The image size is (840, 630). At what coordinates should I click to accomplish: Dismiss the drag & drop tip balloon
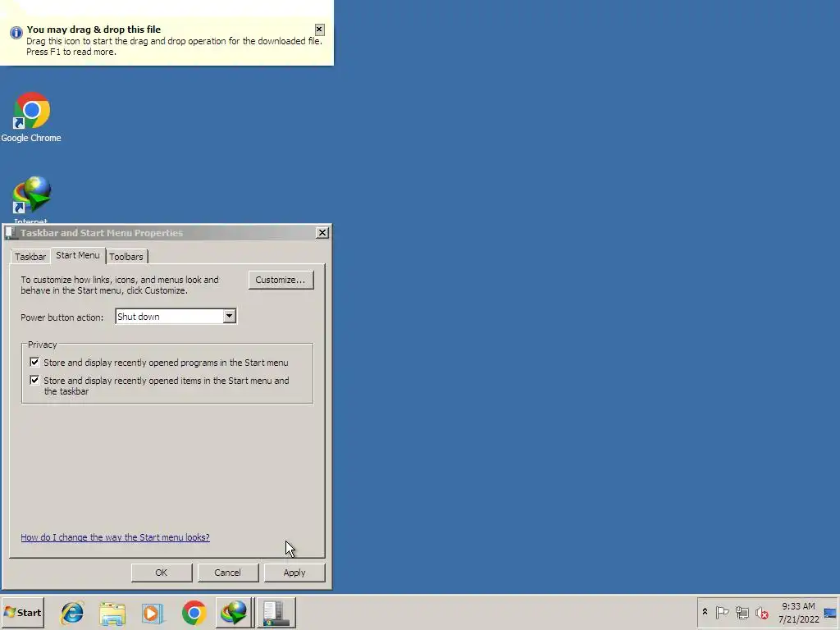pyautogui.click(x=319, y=30)
